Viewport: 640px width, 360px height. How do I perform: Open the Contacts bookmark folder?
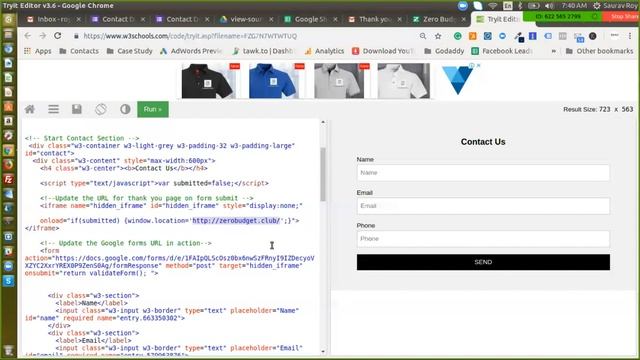(79, 51)
